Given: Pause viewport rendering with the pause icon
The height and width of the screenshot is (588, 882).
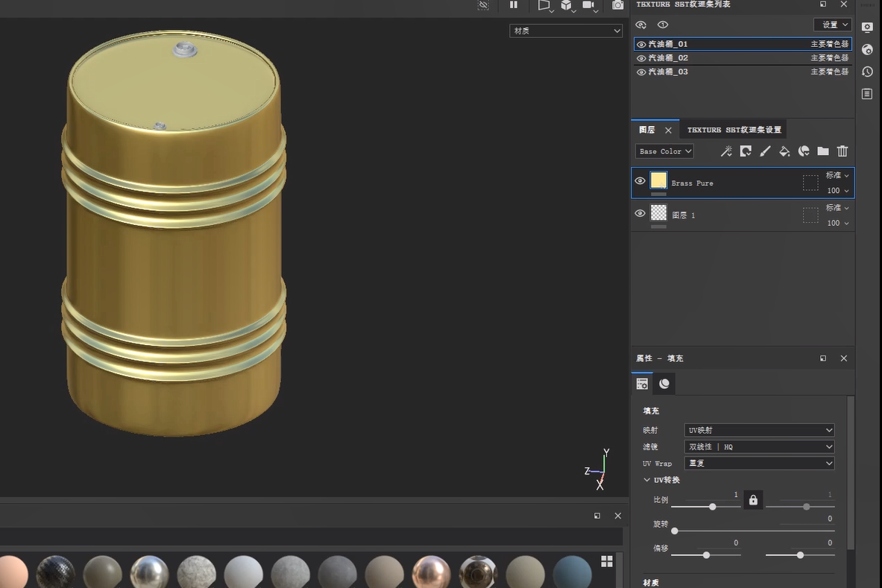Looking at the screenshot, I should 514,5.
